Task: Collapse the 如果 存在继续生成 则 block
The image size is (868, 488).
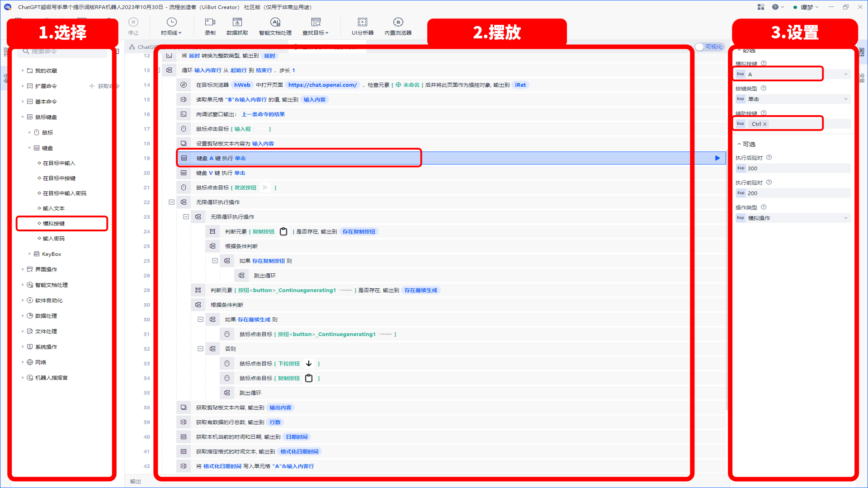Action: click(x=200, y=319)
